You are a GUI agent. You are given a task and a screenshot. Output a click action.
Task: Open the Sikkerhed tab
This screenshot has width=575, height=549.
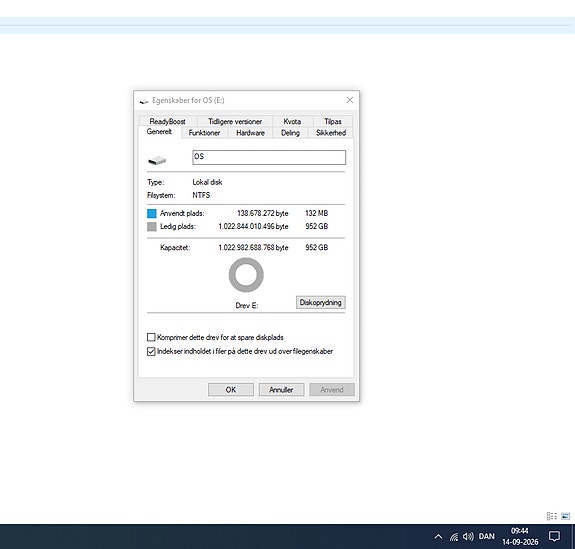click(331, 133)
